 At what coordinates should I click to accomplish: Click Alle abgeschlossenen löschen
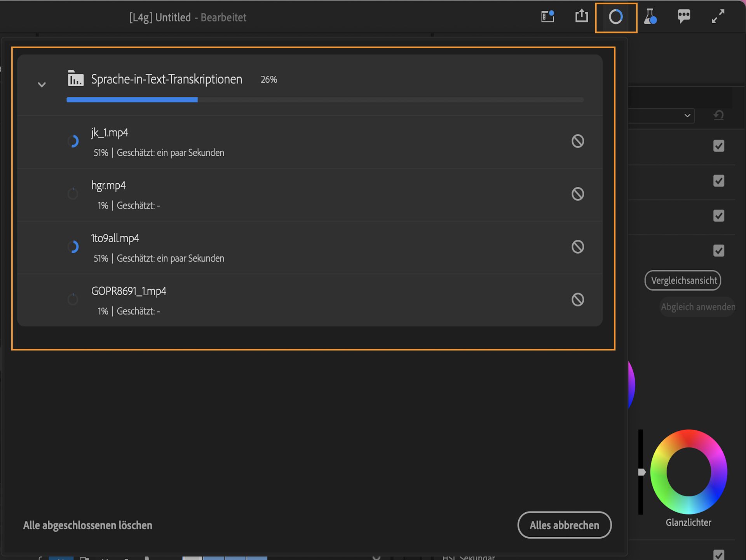pyautogui.click(x=87, y=525)
